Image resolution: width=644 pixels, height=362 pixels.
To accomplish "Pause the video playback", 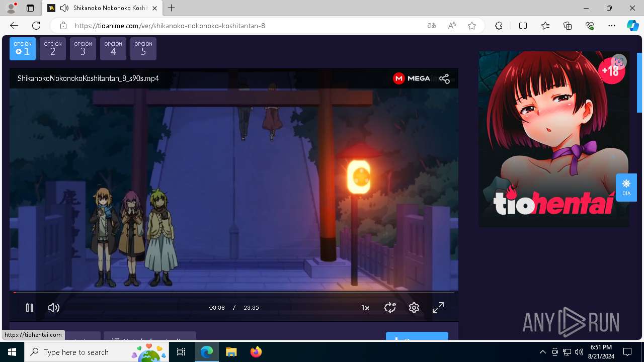I will pos(30,308).
